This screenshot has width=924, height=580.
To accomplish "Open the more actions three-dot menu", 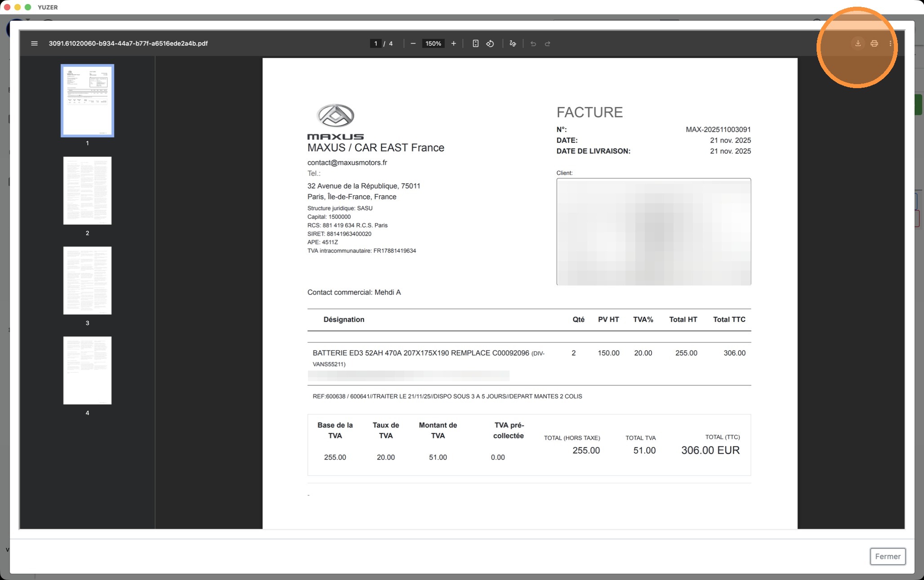I will point(890,44).
